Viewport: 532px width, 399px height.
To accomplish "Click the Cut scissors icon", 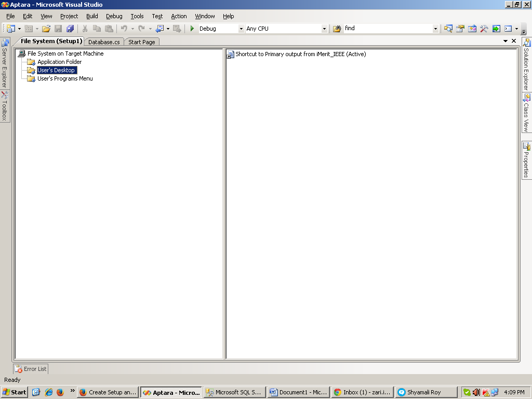I will (x=85, y=29).
